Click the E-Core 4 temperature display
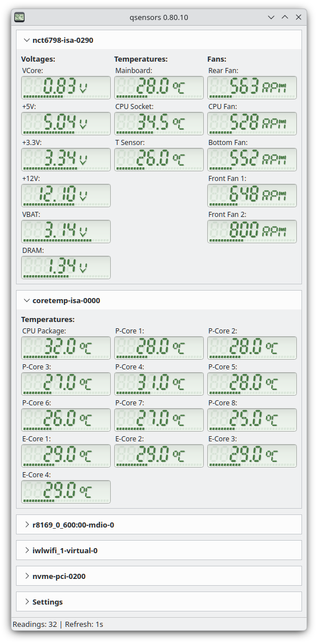This screenshot has height=644, width=318. [66, 492]
